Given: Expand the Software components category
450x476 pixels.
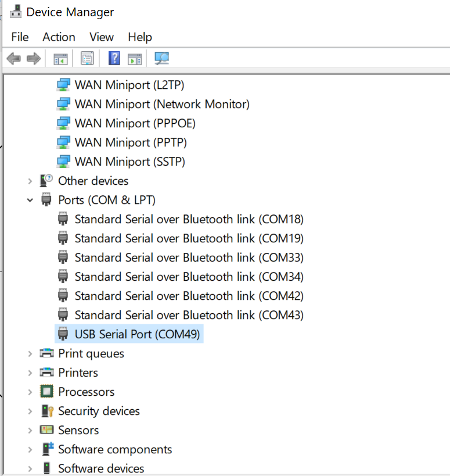Looking at the screenshot, I should coord(30,450).
